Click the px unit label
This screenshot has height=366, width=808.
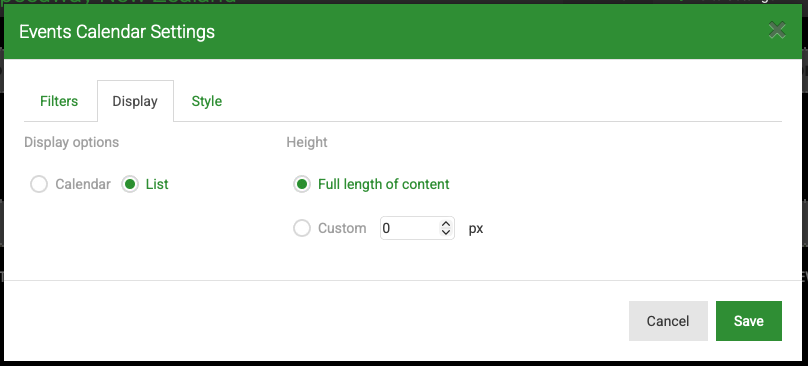[476, 228]
